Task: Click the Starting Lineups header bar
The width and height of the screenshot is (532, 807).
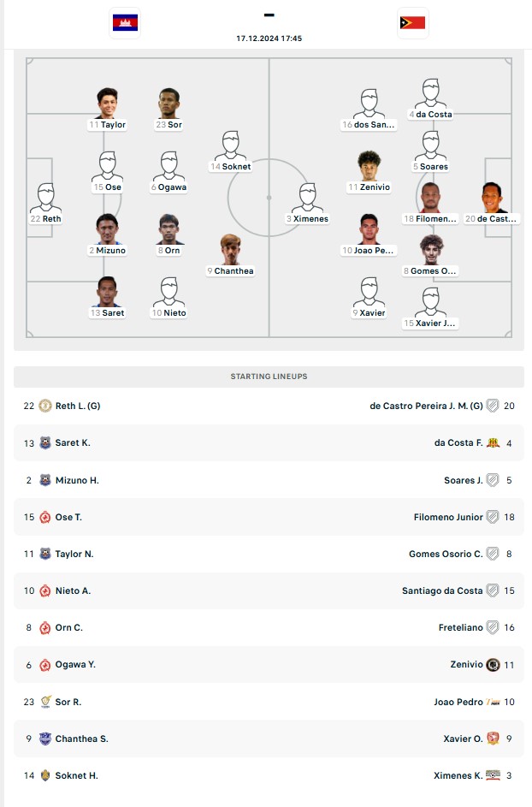Action: (269, 377)
